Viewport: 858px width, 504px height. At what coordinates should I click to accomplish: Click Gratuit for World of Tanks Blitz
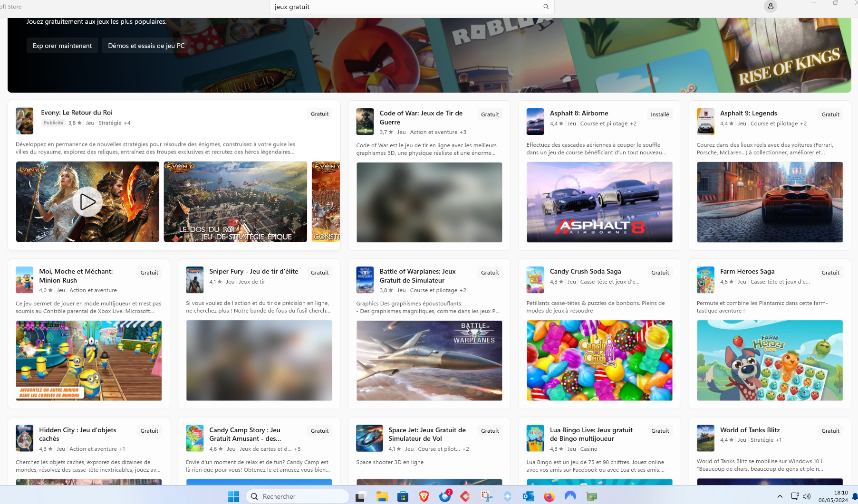(830, 431)
